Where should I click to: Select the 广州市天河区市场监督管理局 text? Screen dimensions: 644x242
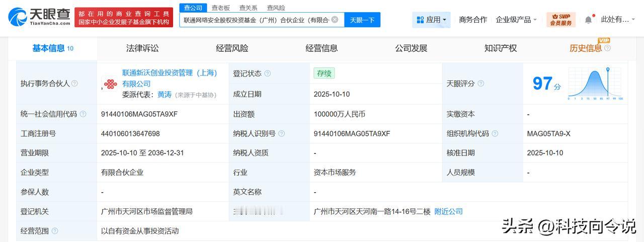[x=147, y=211]
